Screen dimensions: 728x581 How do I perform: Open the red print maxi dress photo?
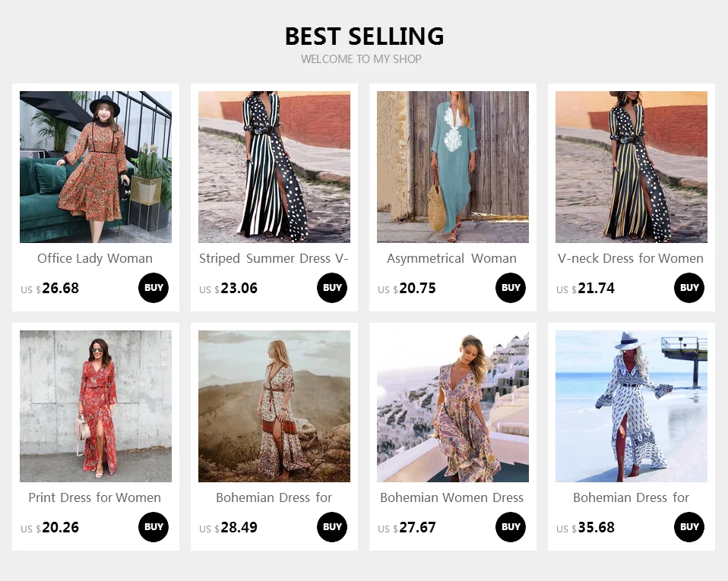96,406
